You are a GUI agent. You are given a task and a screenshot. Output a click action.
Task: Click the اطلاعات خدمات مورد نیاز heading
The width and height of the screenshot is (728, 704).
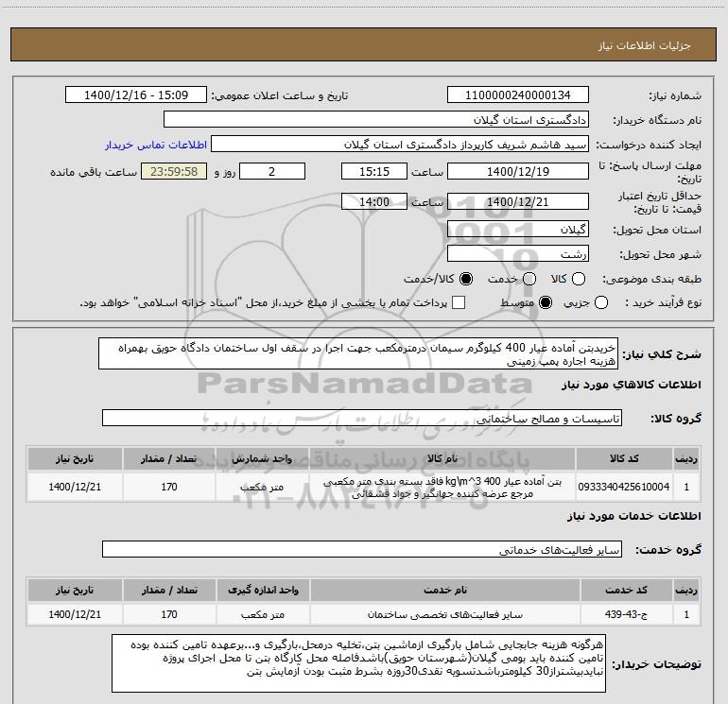point(633,516)
